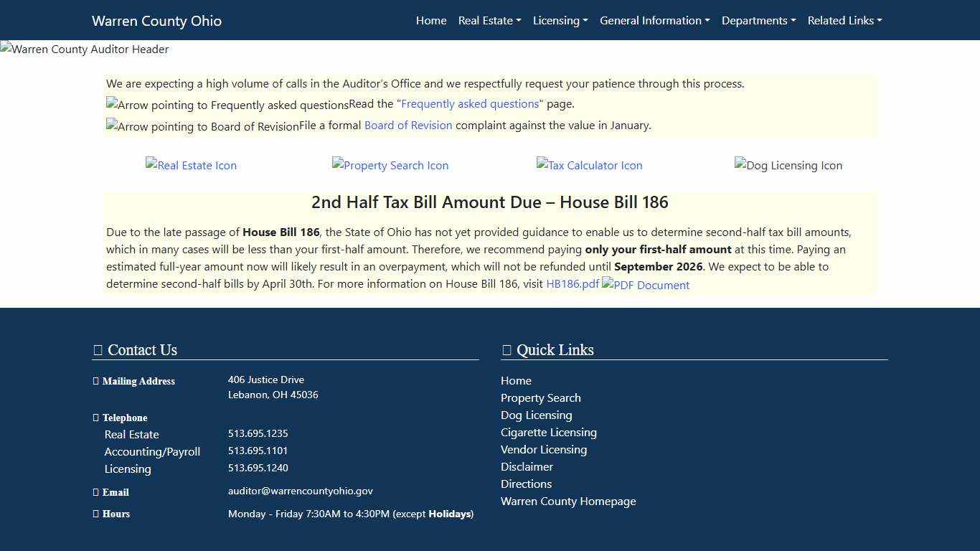Image resolution: width=980 pixels, height=551 pixels.
Task: Click the Warren County Homepage link
Action: point(568,501)
